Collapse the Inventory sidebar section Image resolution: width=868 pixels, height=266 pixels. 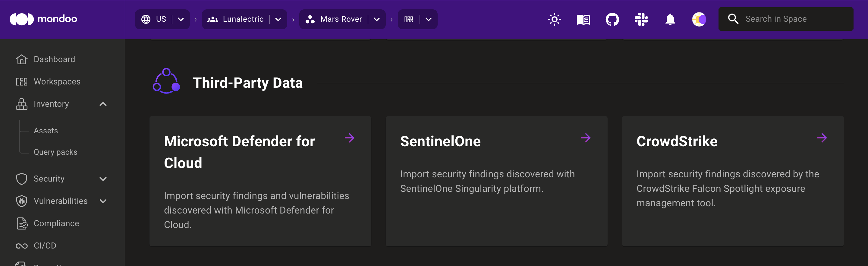[x=103, y=104]
